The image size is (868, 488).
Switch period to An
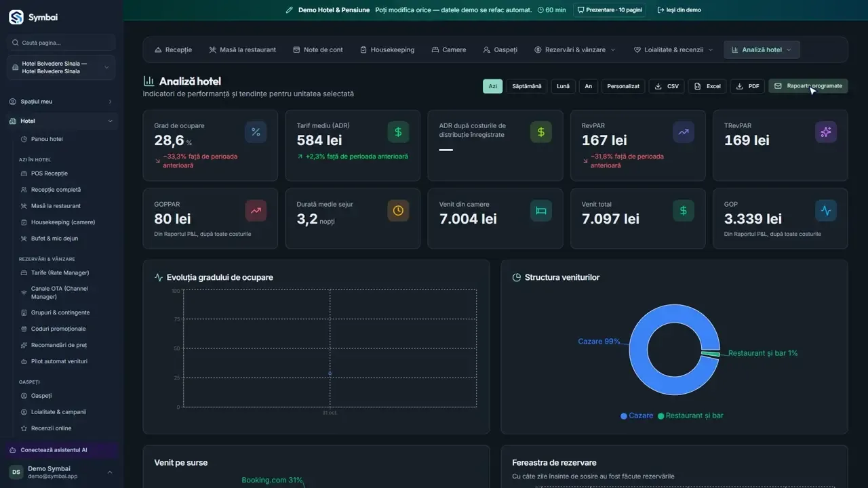pyautogui.click(x=589, y=86)
